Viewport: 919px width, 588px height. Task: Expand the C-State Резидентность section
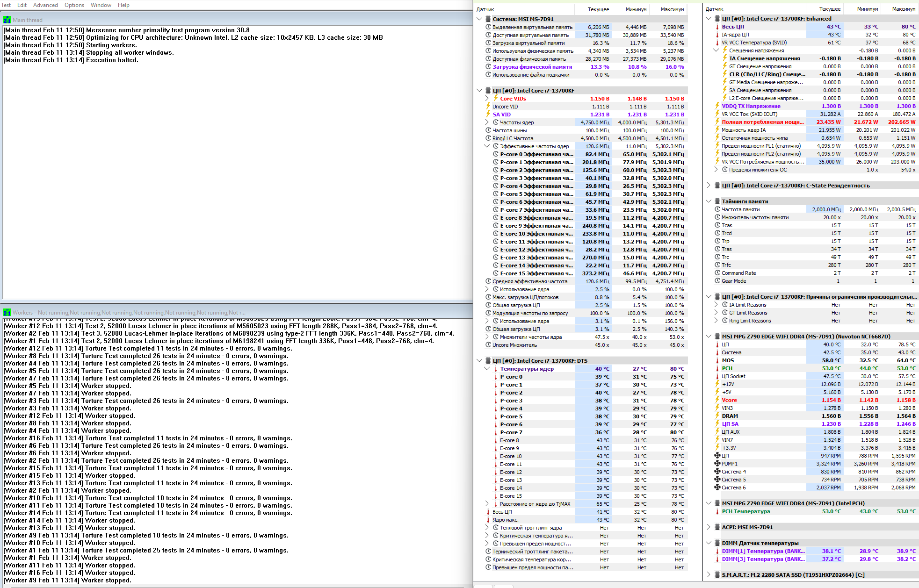pos(709,186)
